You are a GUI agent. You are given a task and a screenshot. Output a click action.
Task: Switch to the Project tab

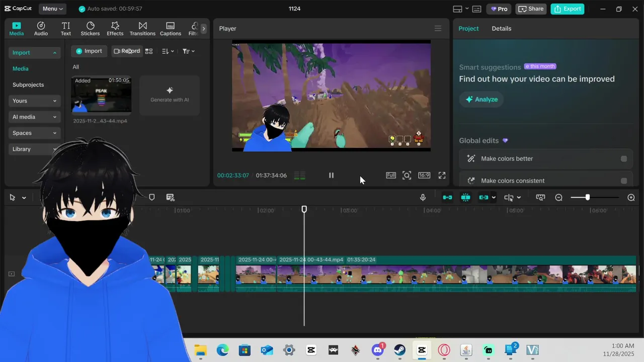click(468, 29)
